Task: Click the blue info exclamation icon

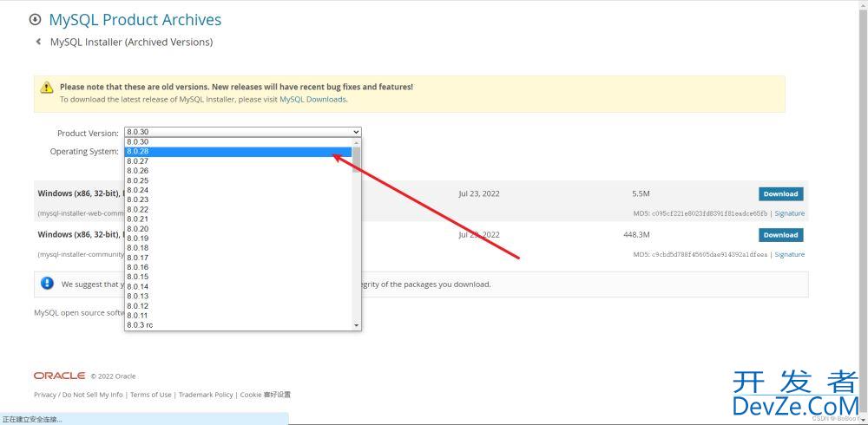Action: pyautogui.click(x=47, y=284)
